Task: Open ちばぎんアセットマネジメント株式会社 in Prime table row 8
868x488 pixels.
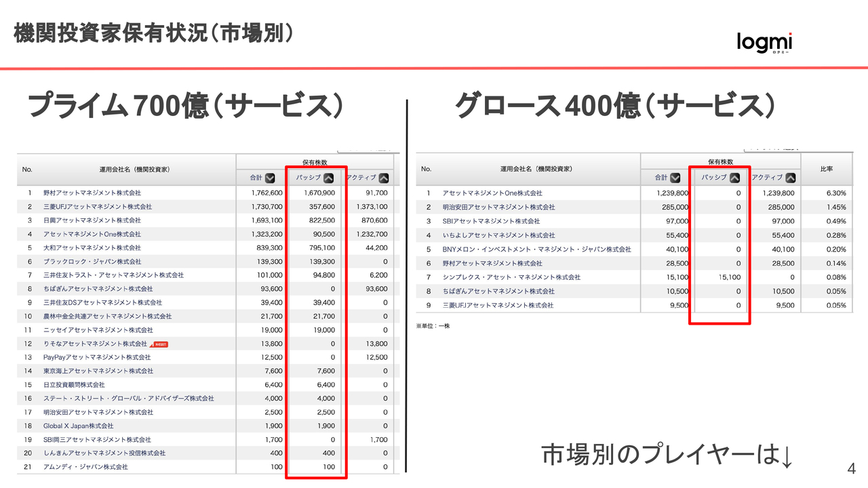Action: coord(98,289)
